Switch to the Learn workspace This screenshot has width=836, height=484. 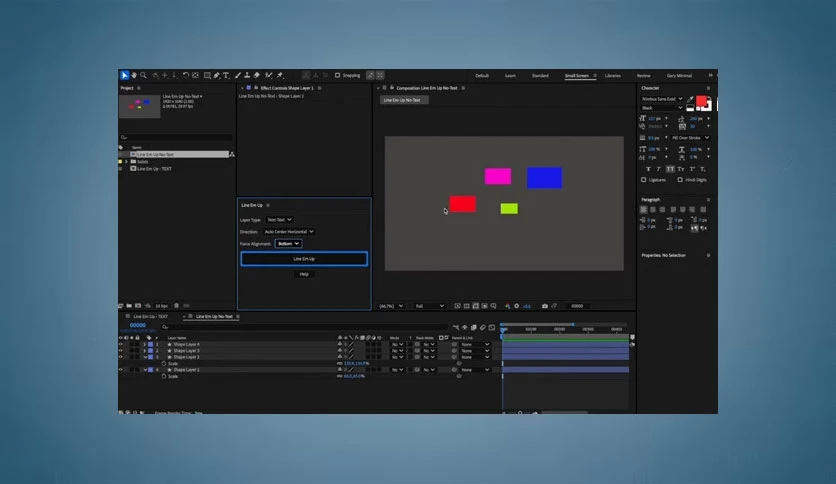(x=510, y=76)
